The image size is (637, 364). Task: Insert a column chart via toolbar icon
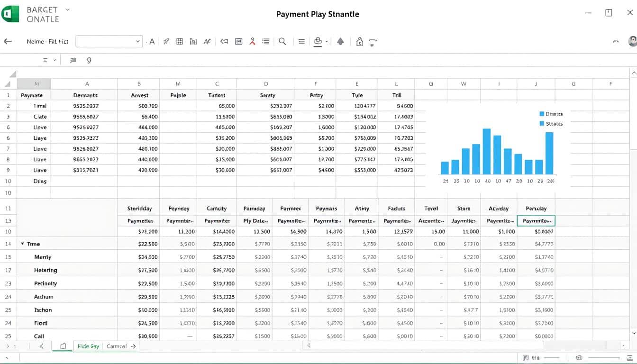click(193, 42)
